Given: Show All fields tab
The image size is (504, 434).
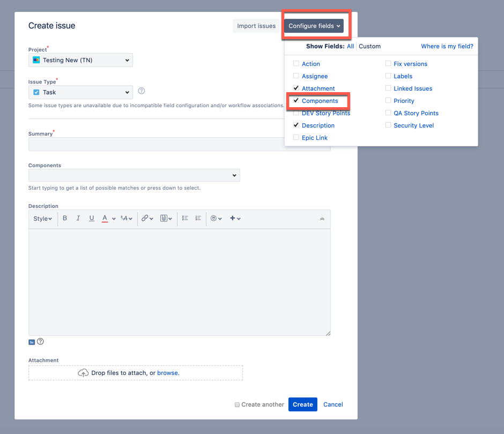Looking at the screenshot, I should coord(350,46).
